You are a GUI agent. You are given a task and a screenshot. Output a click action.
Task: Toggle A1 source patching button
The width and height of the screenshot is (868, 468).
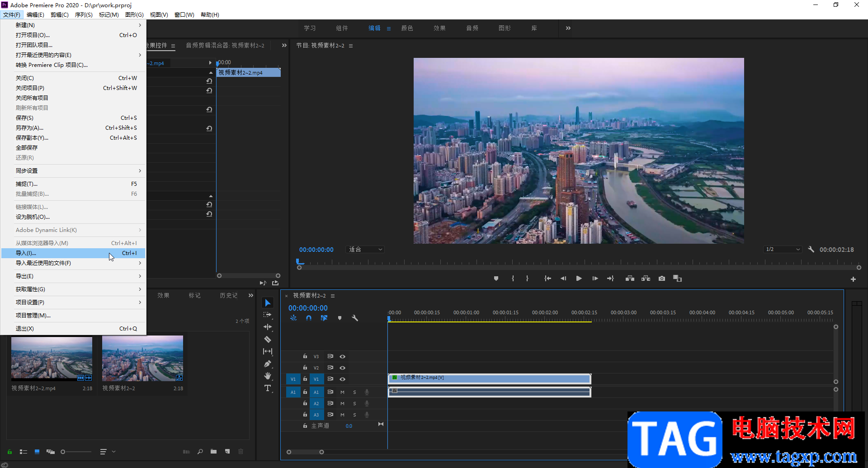click(x=293, y=392)
